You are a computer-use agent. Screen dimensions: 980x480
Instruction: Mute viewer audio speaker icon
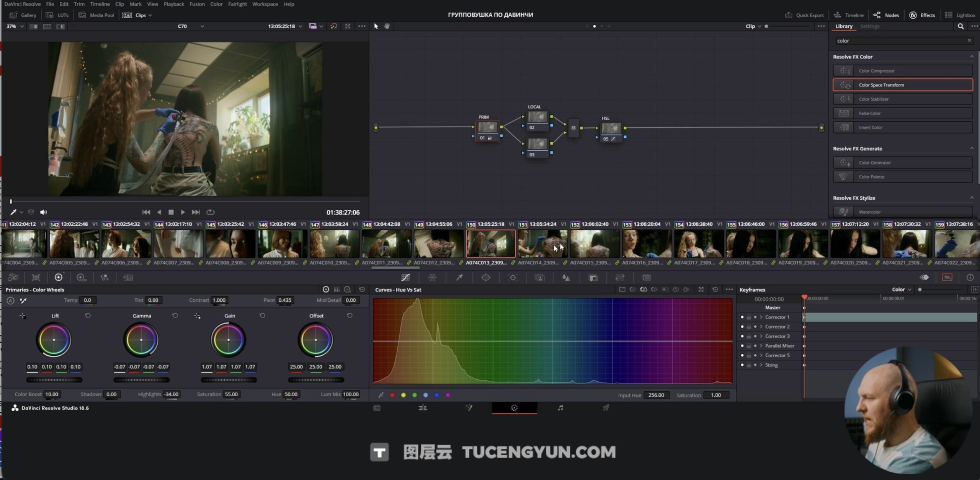tap(44, 212)
